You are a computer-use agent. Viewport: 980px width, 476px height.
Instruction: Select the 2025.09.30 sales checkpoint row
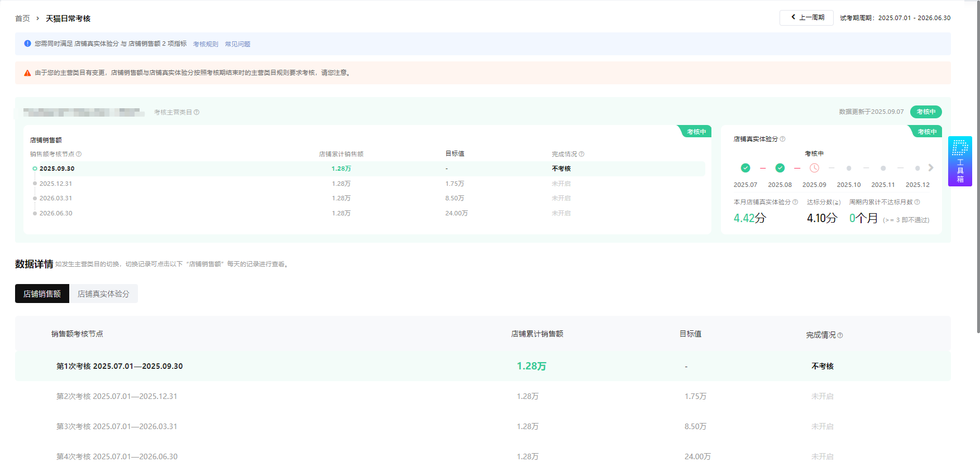tap(57, 169)
